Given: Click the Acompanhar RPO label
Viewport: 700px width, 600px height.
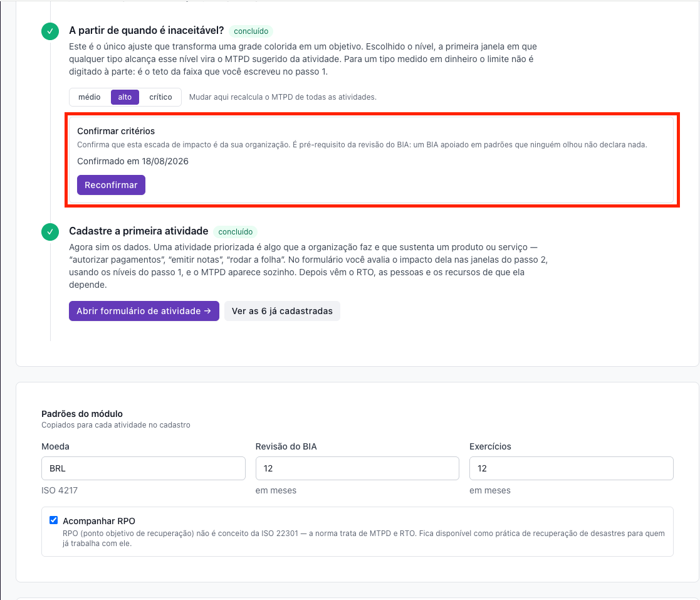Looking at the screenshot, I should 99,521.
